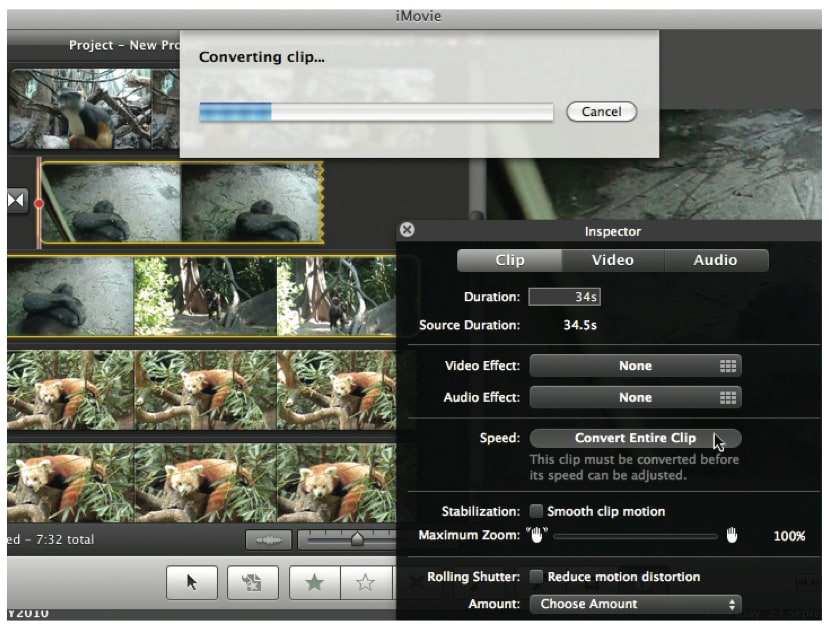
Task: Click the add selection to project tool
Action: point(253,582)
